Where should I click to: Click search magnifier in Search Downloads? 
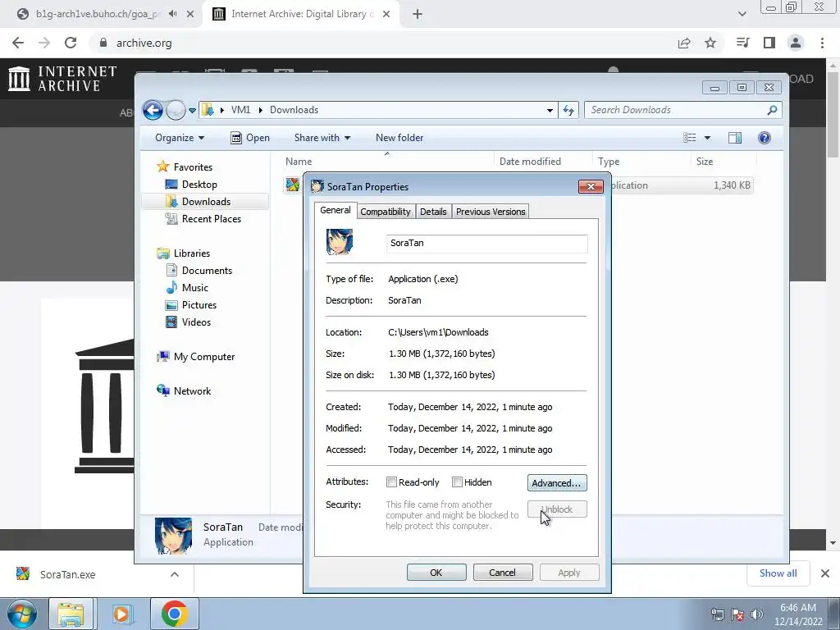[772, 110]
